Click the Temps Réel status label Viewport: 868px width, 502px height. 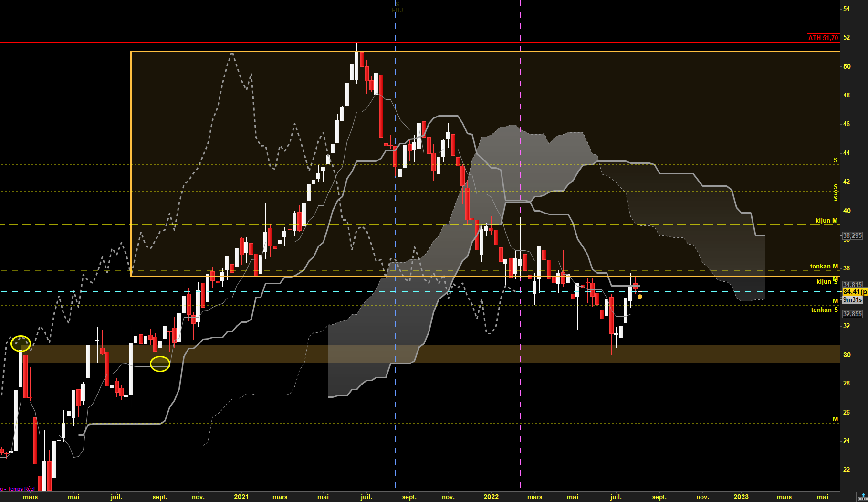pos(21,489)
